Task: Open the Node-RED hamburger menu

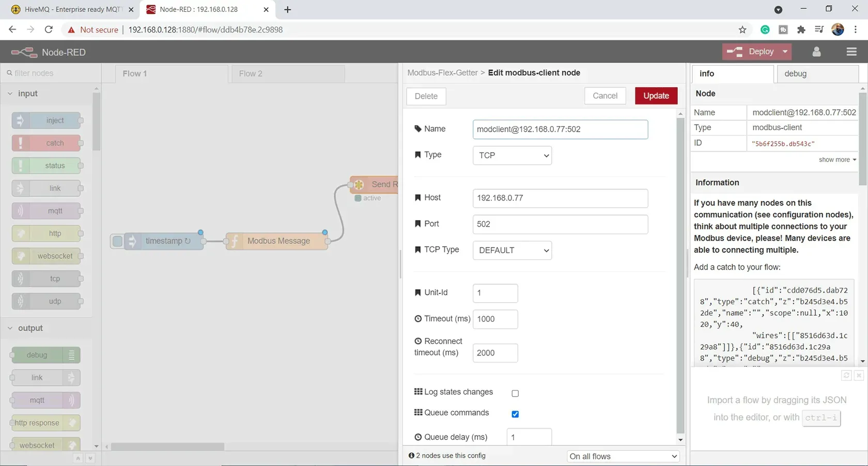Action: point(851,52)
